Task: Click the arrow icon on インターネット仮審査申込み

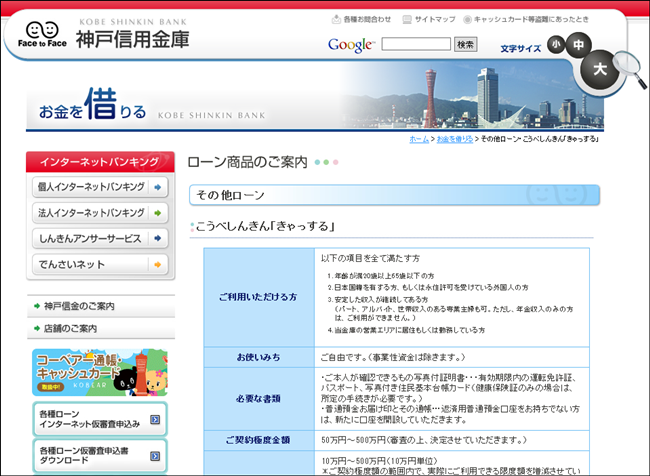Action: (155, 420)
